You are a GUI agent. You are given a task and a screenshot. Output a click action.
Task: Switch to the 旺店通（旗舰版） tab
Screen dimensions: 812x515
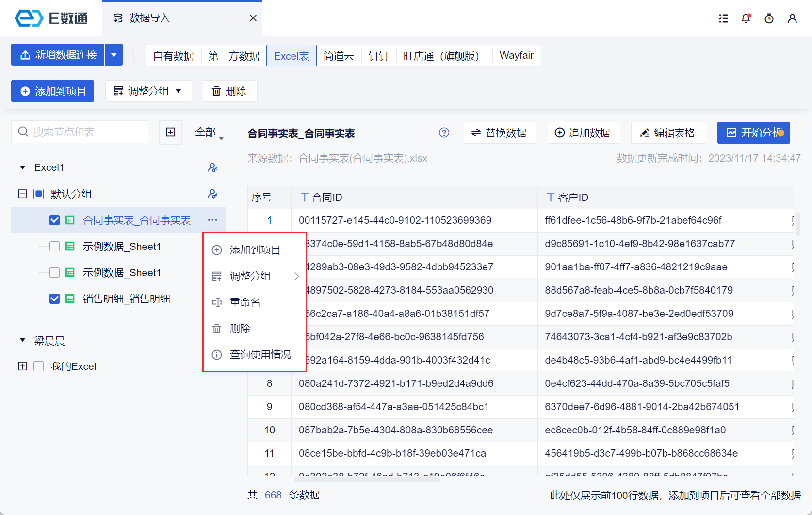pos(444,56)
